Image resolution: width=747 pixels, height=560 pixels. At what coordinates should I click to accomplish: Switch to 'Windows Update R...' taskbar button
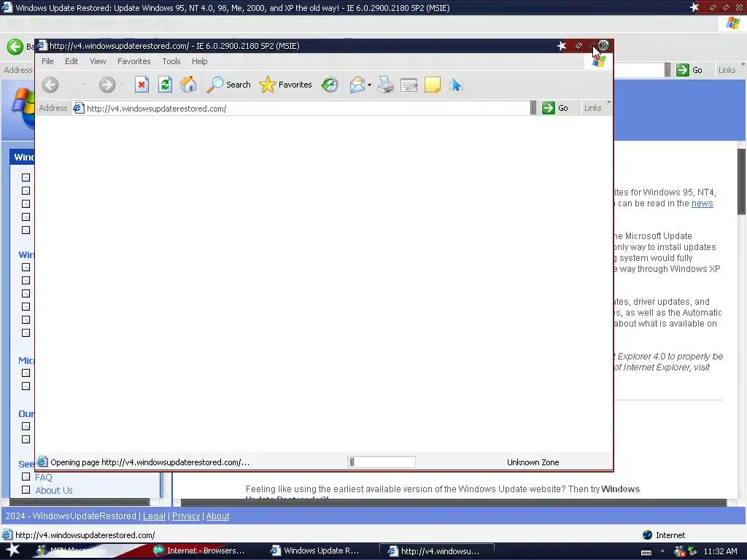point(315,551)
